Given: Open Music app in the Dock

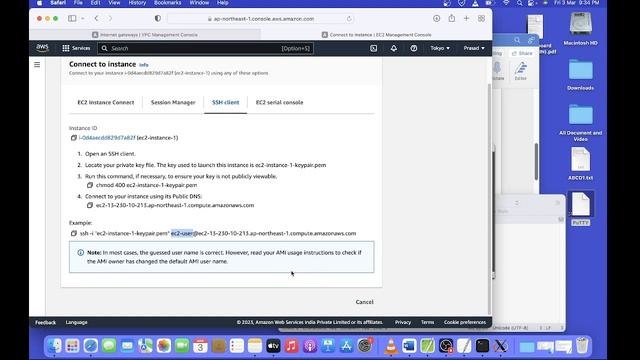Looking at the screenshot, I should (x=291, y=346).
